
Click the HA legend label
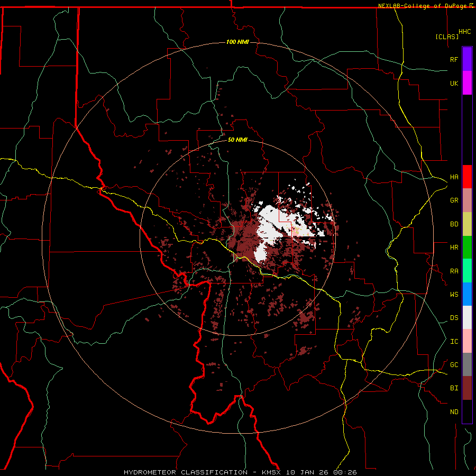(x=454, y=177)
